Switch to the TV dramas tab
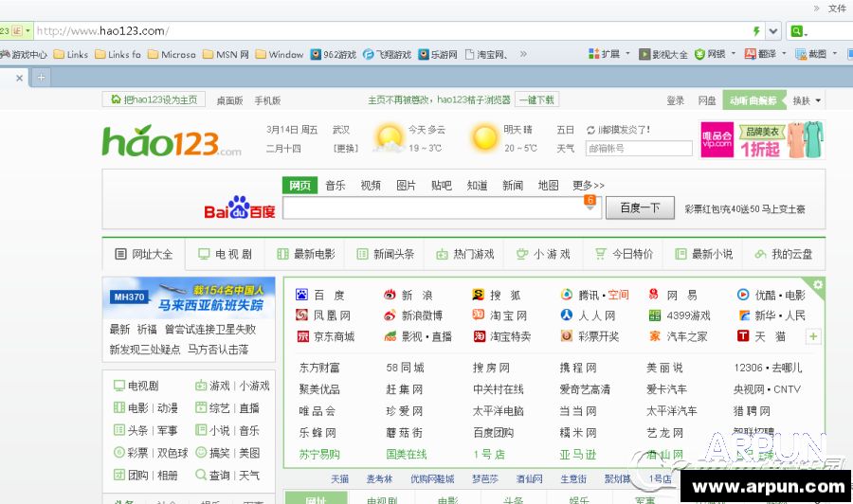The height and width of the screenshot is (504, 853). tap(226, 254)
